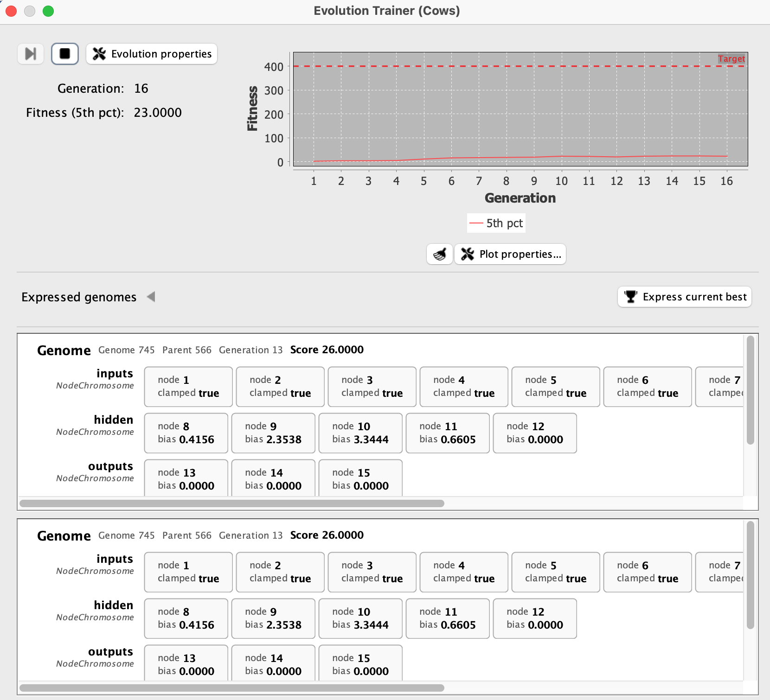Viewport: 770px width, 700px height.
Task: Select input node 2 in first genome
Action: click(x=280, y=387)
